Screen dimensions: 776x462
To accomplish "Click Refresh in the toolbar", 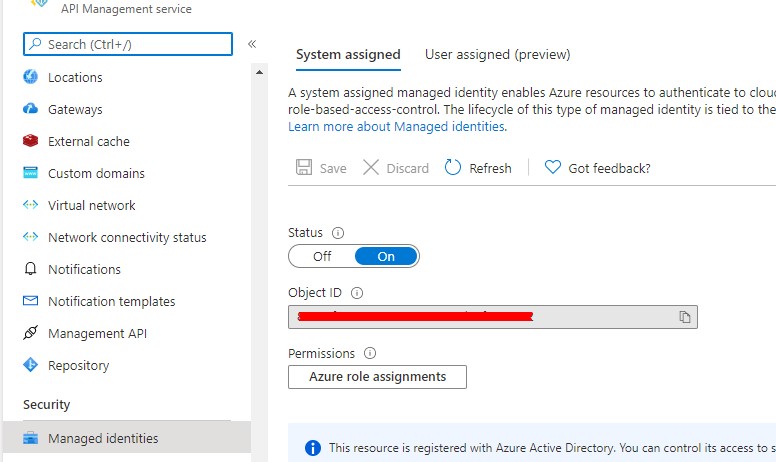I will [478, 168].
